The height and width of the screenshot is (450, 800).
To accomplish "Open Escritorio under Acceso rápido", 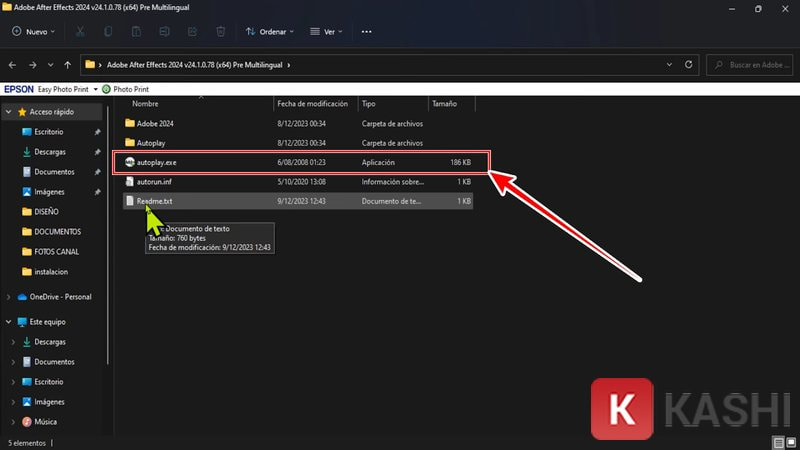I will [x=48, y=132].
